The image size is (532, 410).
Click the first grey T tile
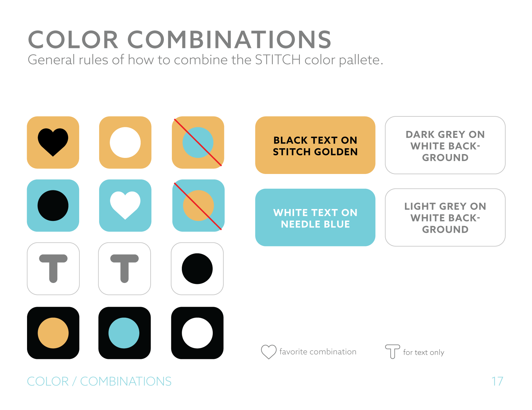click(53, 269)
